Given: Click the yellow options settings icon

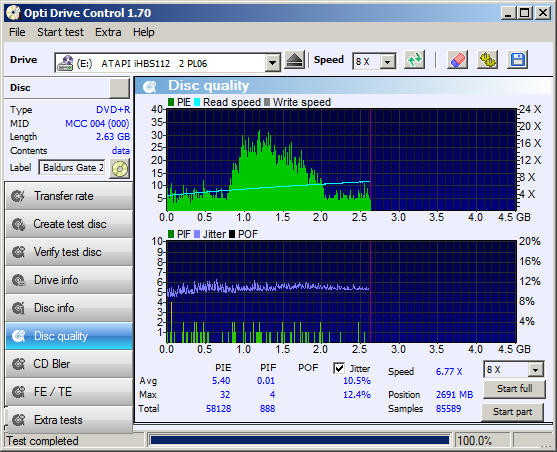Looking at the screenshot, I should (x=488, y=60).
